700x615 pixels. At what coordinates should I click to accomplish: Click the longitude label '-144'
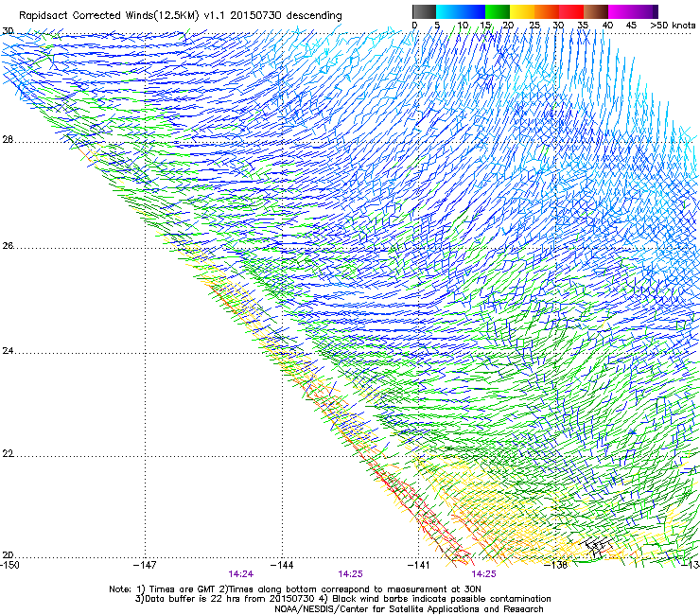pyautogui.click(x=282, y=565)
